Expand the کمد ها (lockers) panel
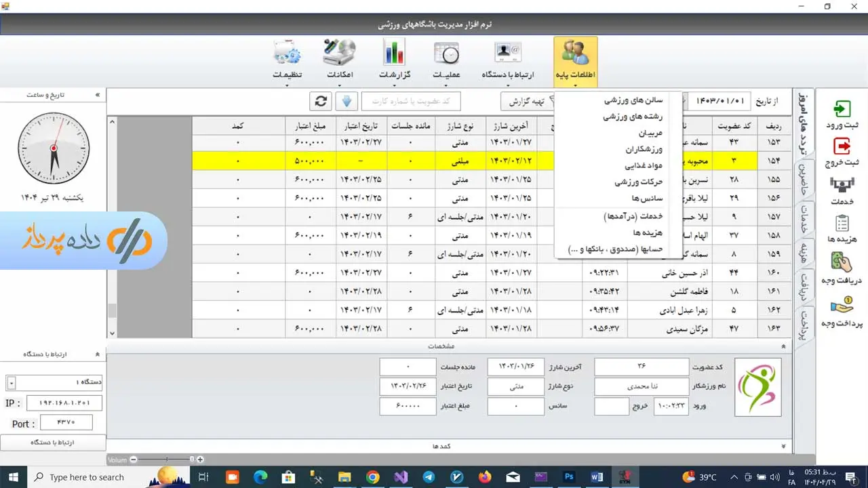The width and height of the screenshot is (868, 488). coord(783,447)
